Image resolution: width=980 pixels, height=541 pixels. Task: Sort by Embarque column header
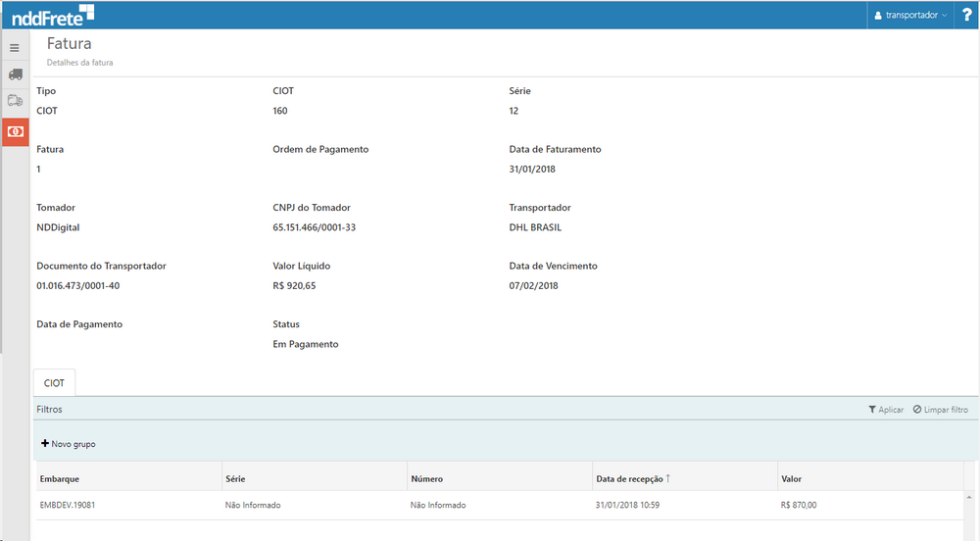click(x=60, y=479)
